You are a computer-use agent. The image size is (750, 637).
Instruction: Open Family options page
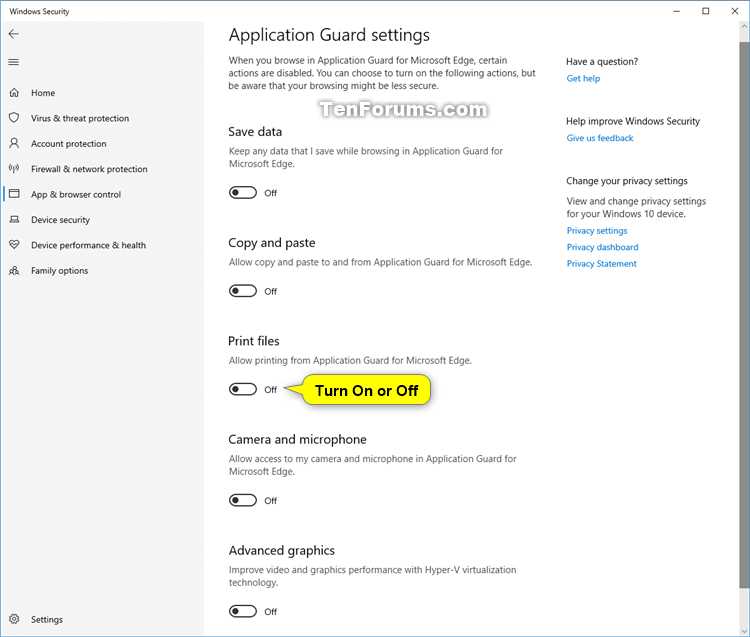60,270
